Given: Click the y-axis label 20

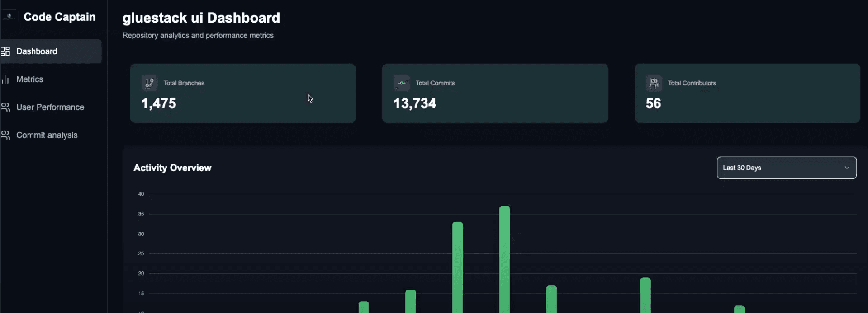Looking at the screenshot, I should point(141,273).
